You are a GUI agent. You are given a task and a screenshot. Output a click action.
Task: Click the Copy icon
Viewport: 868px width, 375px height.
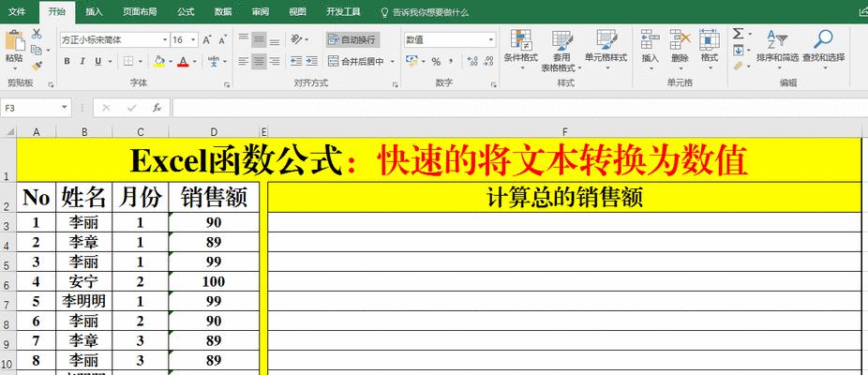pyautogui.click(x=36, y=50)
